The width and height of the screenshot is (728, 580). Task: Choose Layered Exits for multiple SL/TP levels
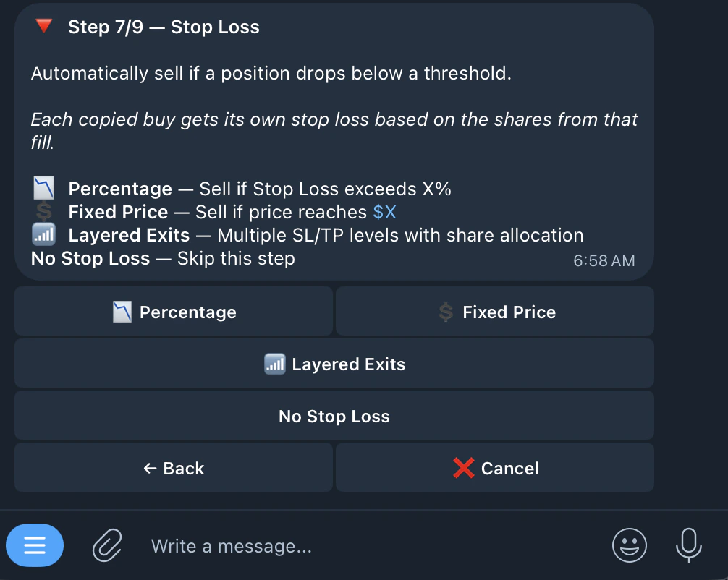(x=334, y=364)
